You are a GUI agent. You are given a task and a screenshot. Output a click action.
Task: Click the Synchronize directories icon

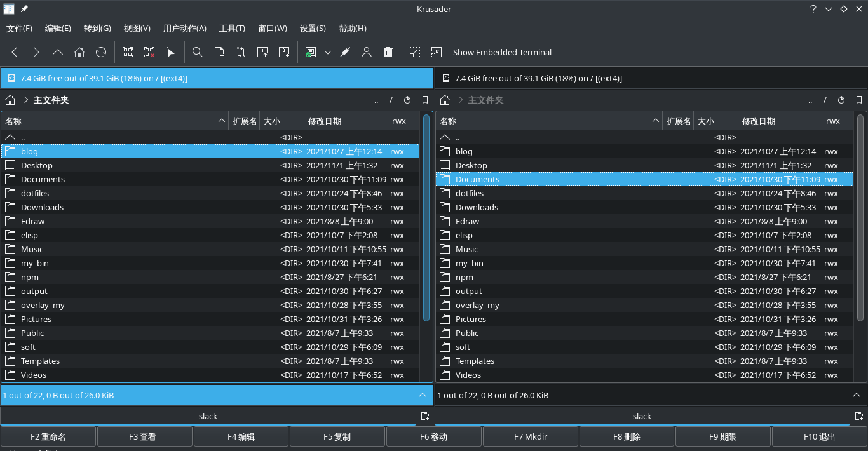coord(241,53)
